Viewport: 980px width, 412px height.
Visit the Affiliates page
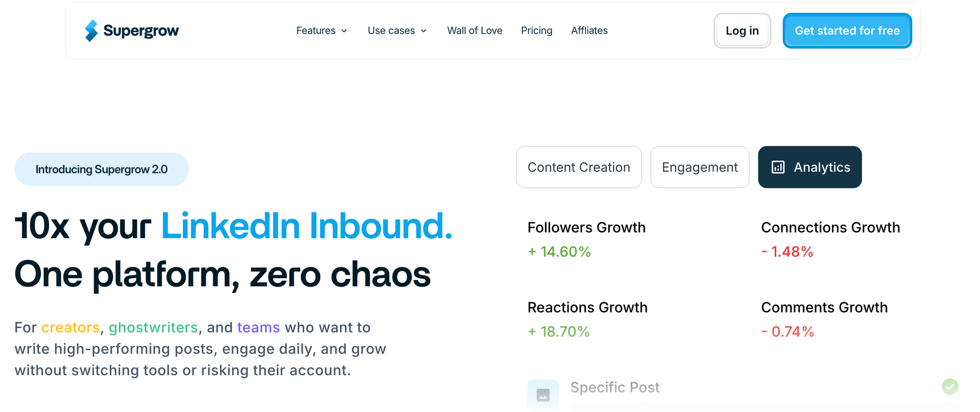click(589, 30)
